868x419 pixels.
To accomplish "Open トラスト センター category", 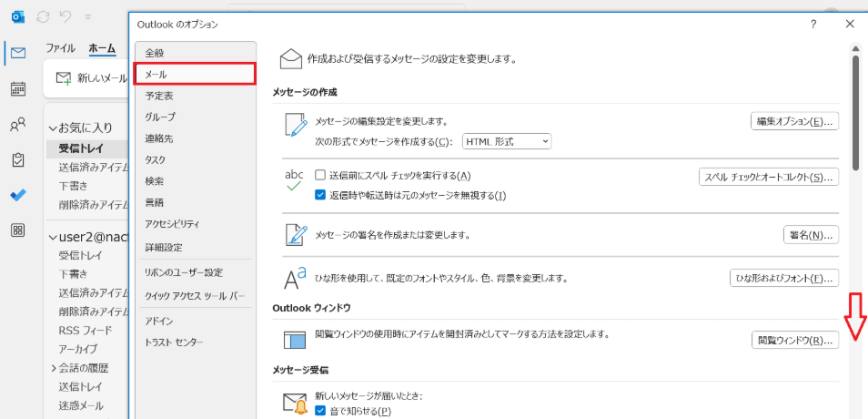I will [195, 342].
